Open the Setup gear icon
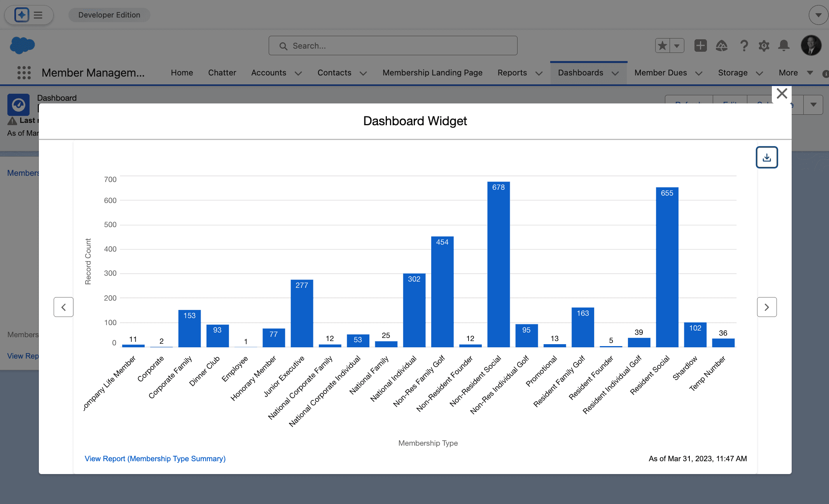The height and width of the screenshot is (504, 829). [x=764, y=46]
